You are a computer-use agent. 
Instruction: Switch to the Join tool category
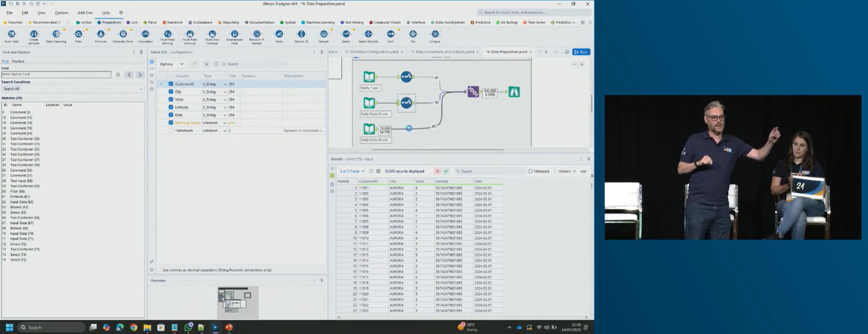[x=132, y=23]
